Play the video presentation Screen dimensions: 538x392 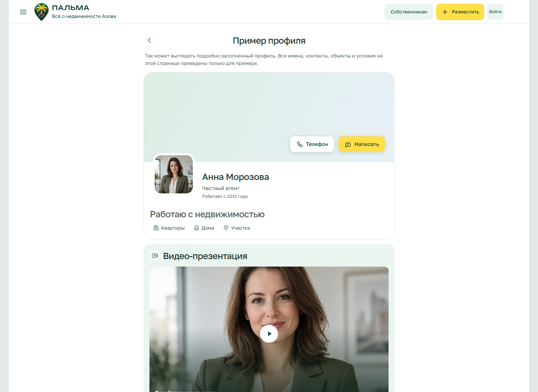[269, 334]
